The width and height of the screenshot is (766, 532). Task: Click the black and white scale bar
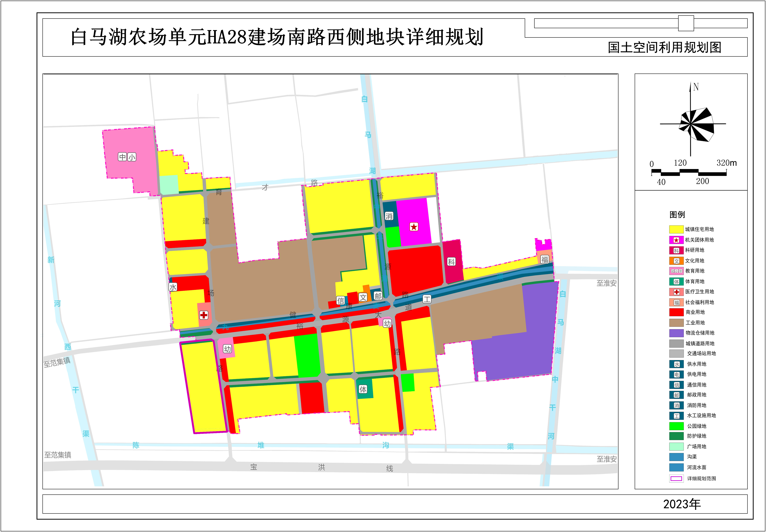click(689, 172)
